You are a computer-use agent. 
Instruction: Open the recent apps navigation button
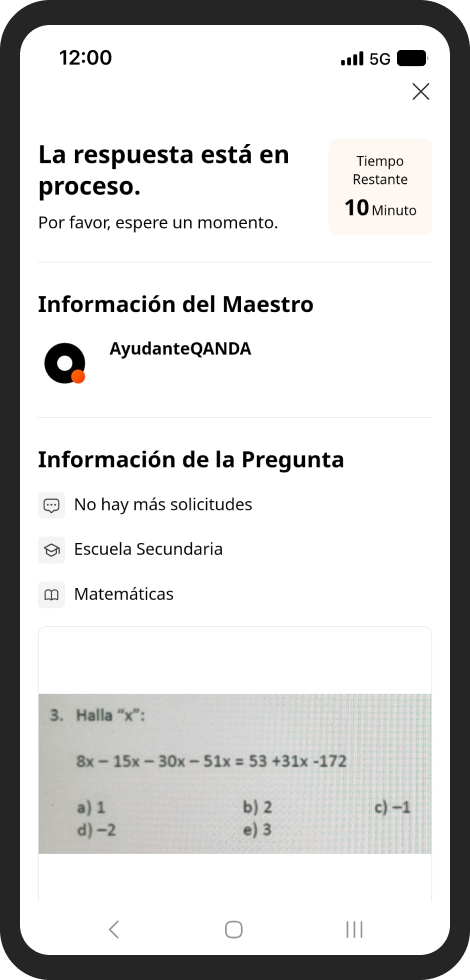pos(354,929)
